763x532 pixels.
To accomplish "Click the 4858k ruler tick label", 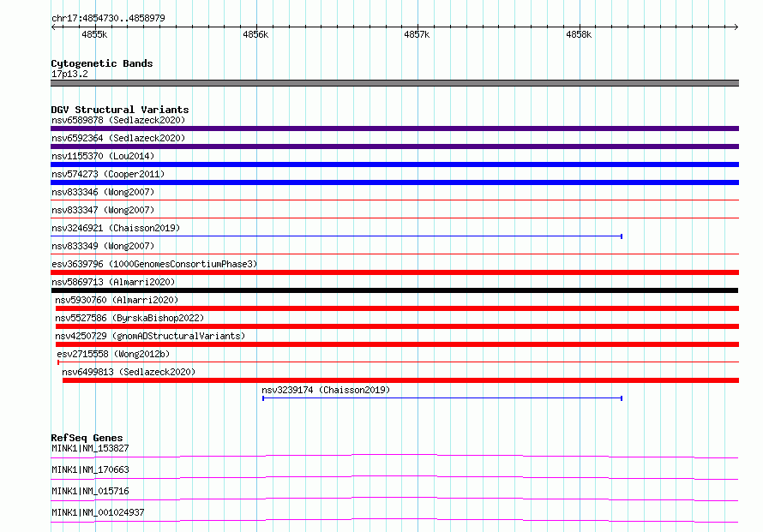I will point(579,34).
